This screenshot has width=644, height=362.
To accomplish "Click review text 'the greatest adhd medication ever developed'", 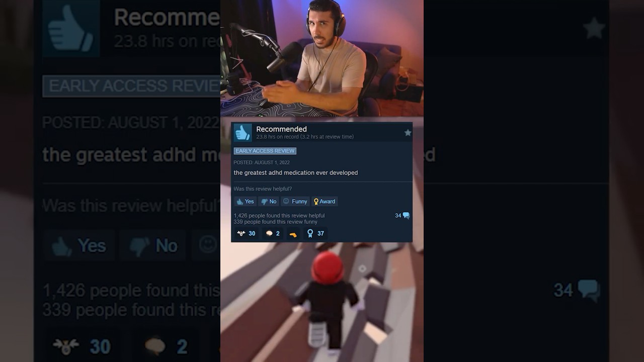I will click(x=296, y=172).
